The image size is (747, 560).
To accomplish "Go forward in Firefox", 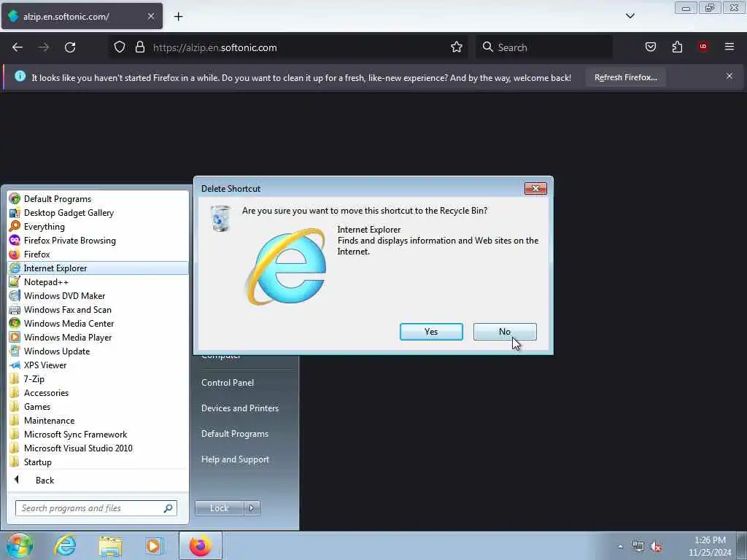I will [x=44, y=47].
